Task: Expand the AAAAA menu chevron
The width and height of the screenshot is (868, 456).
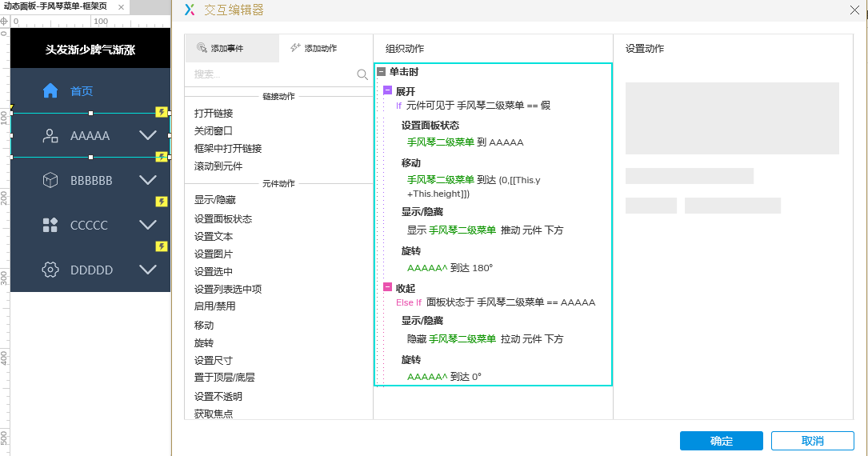Action: coord(148,135)
